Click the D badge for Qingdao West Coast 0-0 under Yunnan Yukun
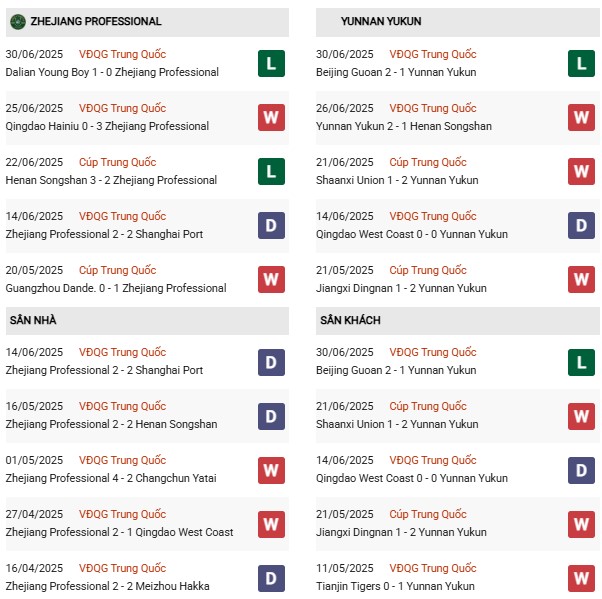This screenshot has height=599, width=602. click(581, 226)
